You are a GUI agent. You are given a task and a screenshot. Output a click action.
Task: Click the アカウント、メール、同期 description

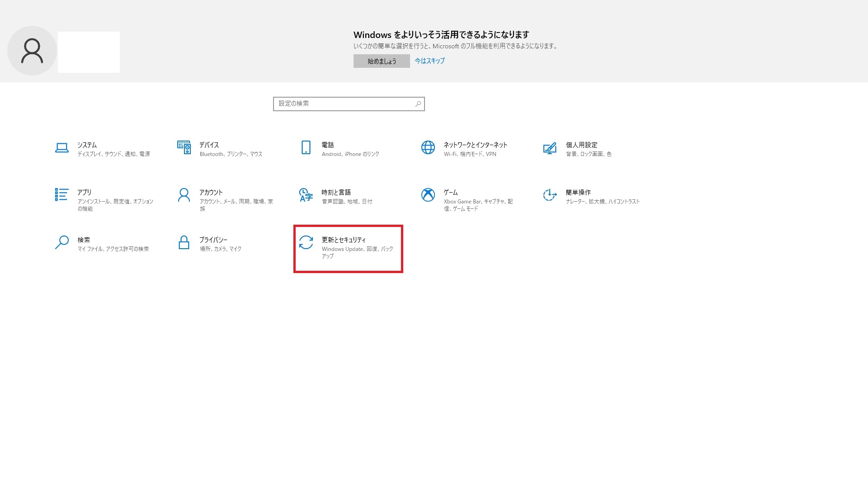click(236, 205)
